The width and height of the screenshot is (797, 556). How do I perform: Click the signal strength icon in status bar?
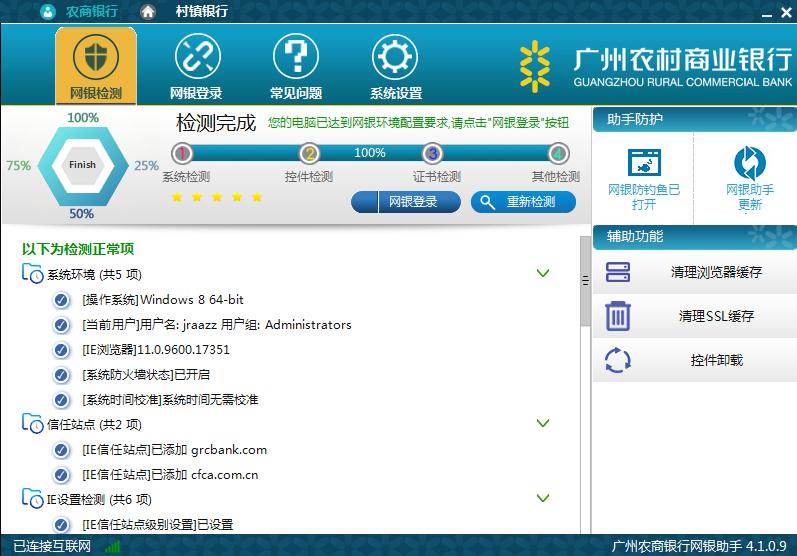tap(113, 547)
